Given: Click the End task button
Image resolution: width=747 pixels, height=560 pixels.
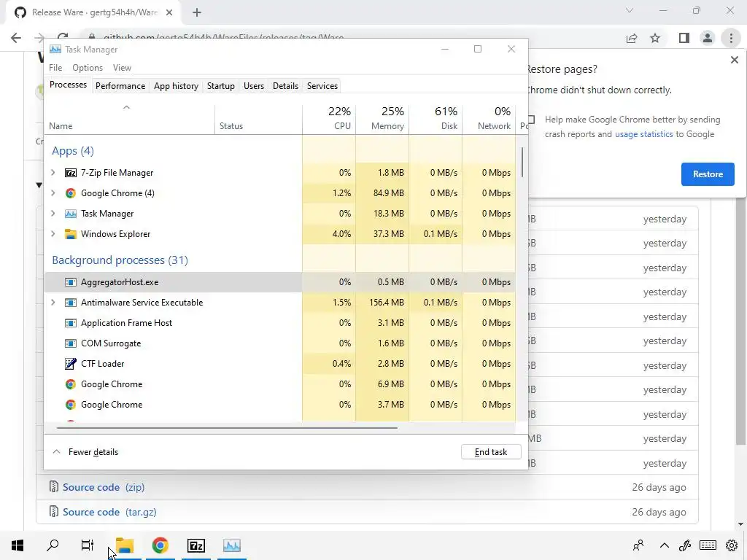Looking at the screenshot, I should tap(491, 452).
